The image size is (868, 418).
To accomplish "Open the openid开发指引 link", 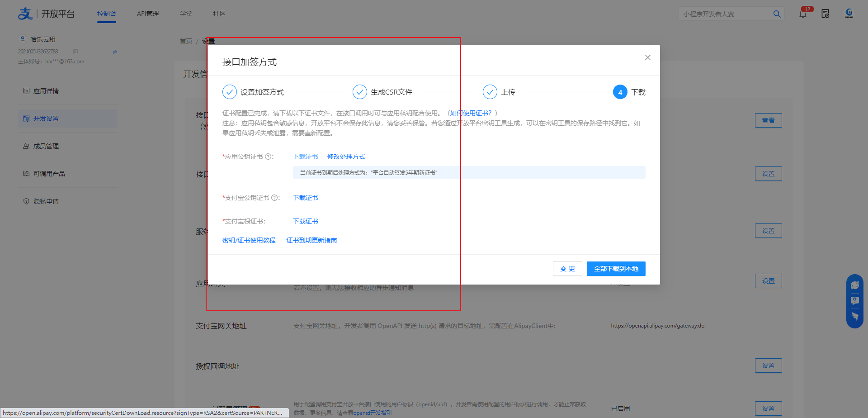I will point(373,413).
